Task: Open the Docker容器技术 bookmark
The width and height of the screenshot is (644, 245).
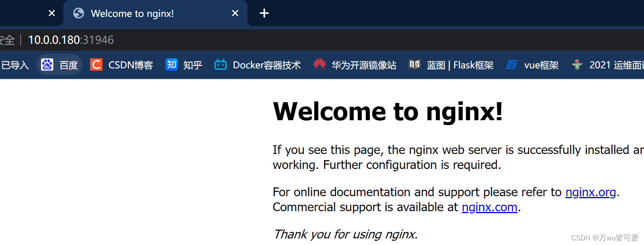Action: point(257,65)
